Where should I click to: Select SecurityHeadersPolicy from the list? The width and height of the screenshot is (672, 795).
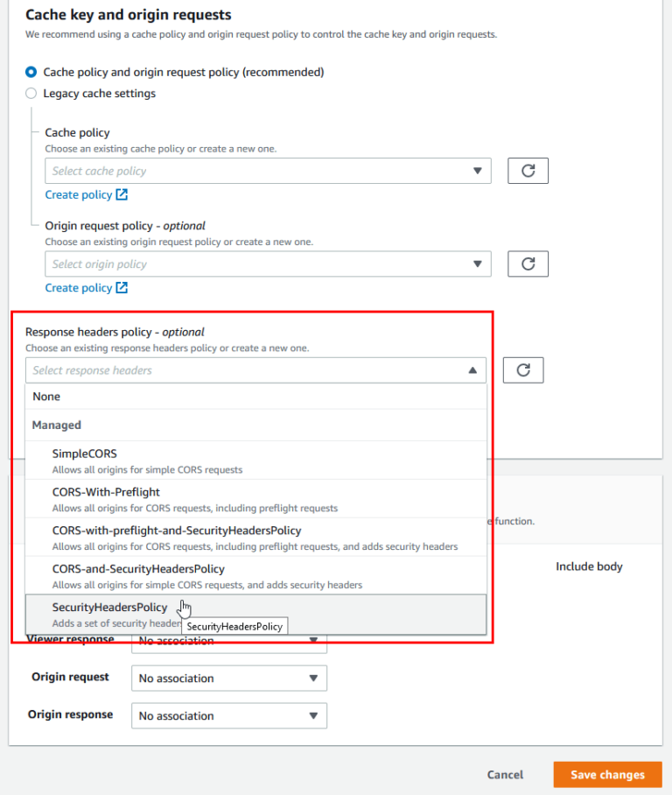click(x=109, y=607)
